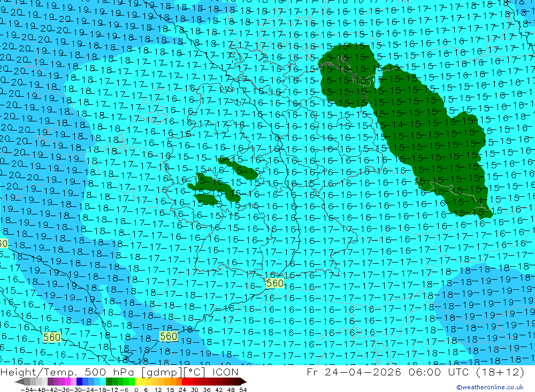Click the "-54" legend value

pyautogui.click(x=27, y=390)
